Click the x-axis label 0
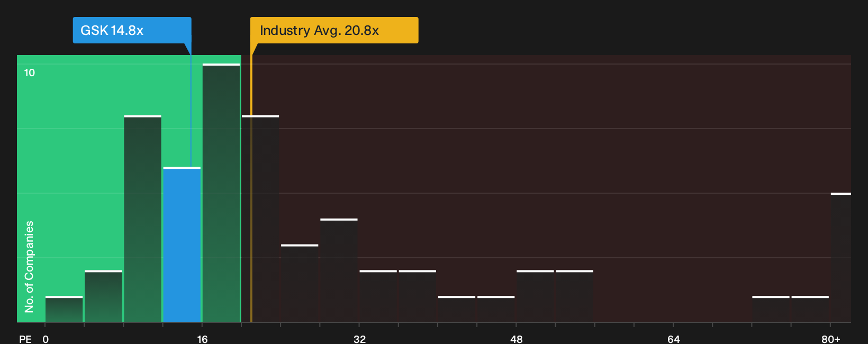This screenshot has height=344, width=868. [x=46, y=339]
